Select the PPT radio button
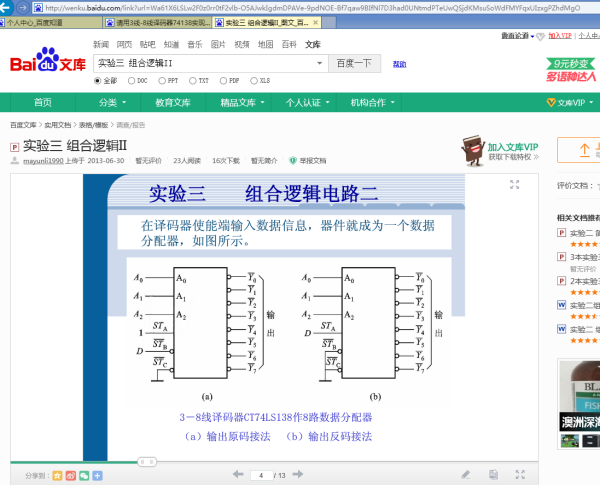The image size is (600, 485). (162, 81)
